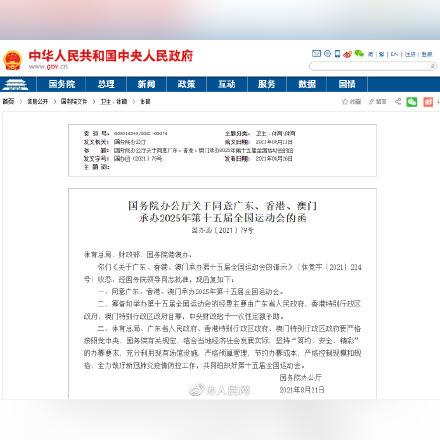Open the 政策 navigation tab
This screenshot has height=440, width=440.
186,84
